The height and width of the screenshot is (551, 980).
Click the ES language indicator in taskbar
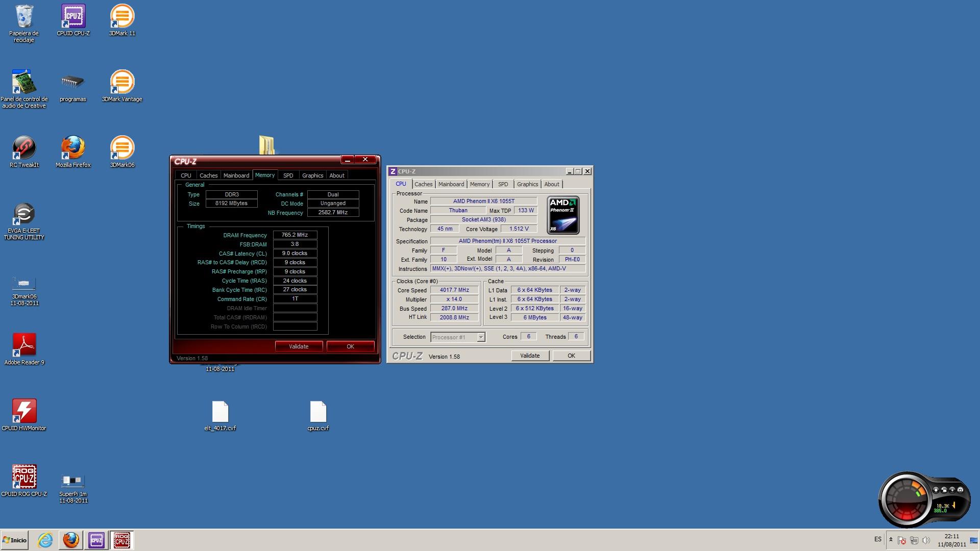pyautogui.click(x=877, y=539)
